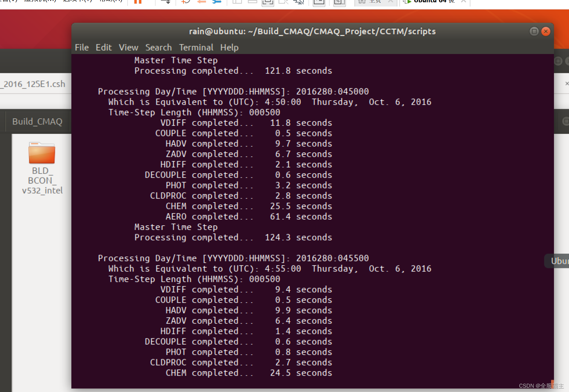The width and height of the screenshot is (569, 392).
Task: Open the View menu in the terminal
Action: pos(128,48)
